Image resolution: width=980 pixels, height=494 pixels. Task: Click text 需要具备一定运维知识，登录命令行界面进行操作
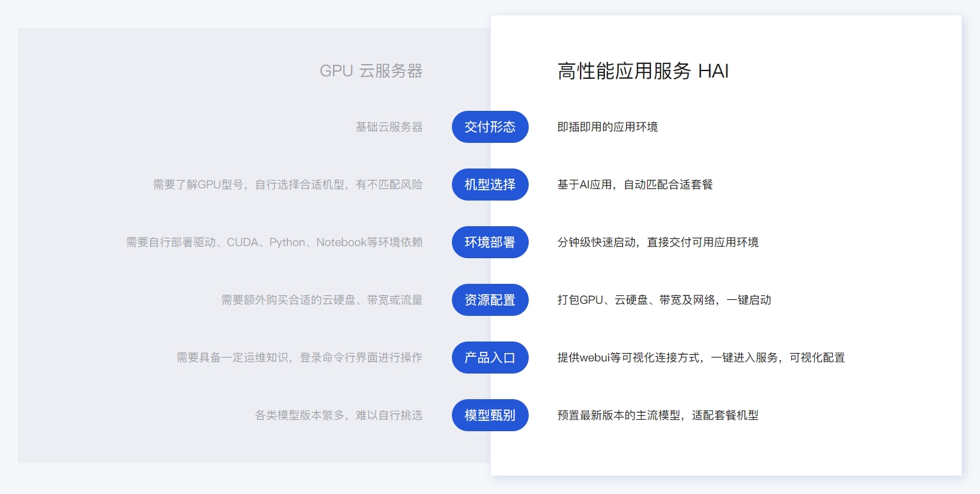300,358
